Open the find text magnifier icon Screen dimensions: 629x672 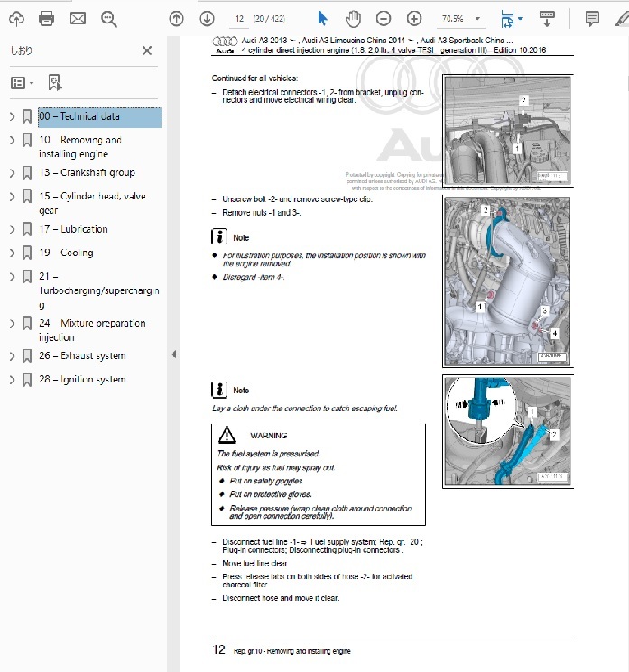pos(109,19)
